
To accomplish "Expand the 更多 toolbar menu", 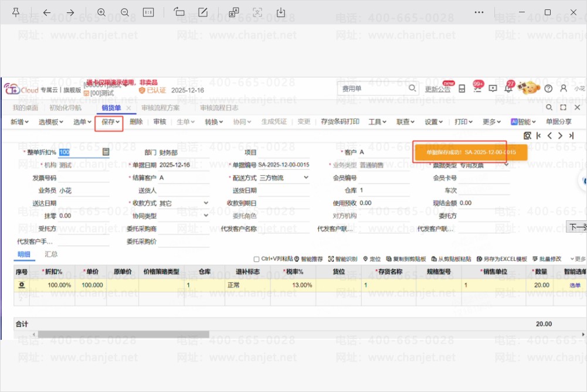I will tap(491, 122).
